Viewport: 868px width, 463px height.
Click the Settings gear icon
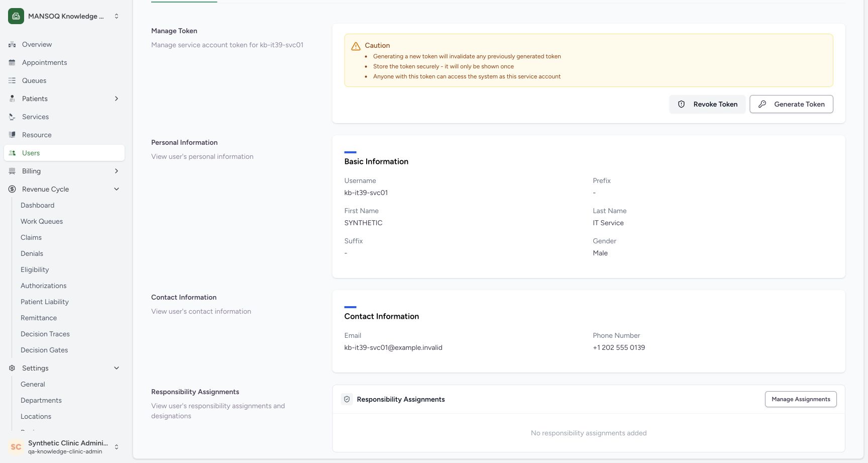click(12, 368)
